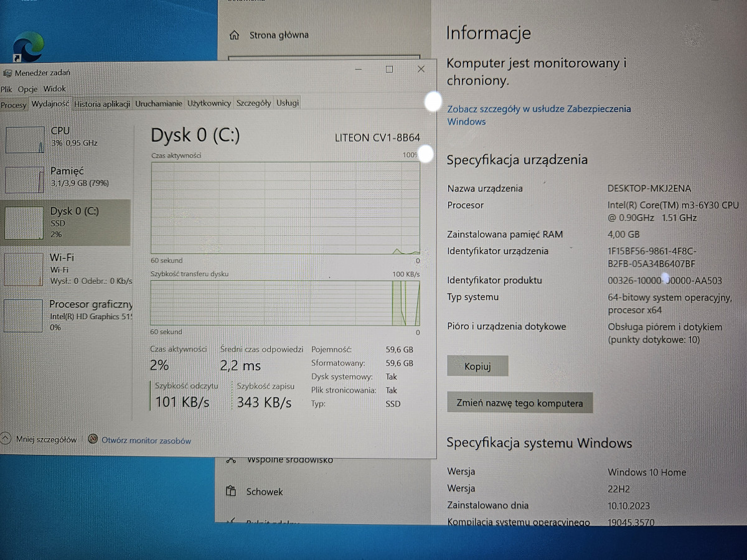
Task: Click the Intel Core m3-6Y30 processor text
Action: pyautogui.click(x=673, y=212)
